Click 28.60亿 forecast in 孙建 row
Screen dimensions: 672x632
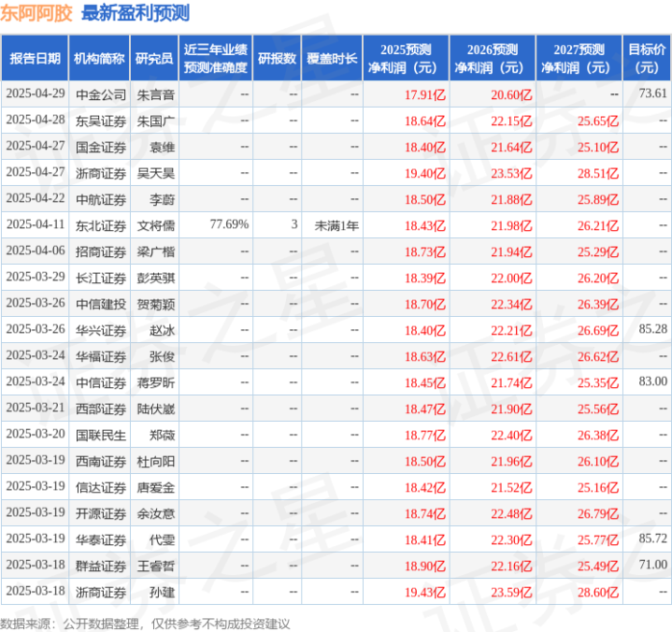(598, 592)
